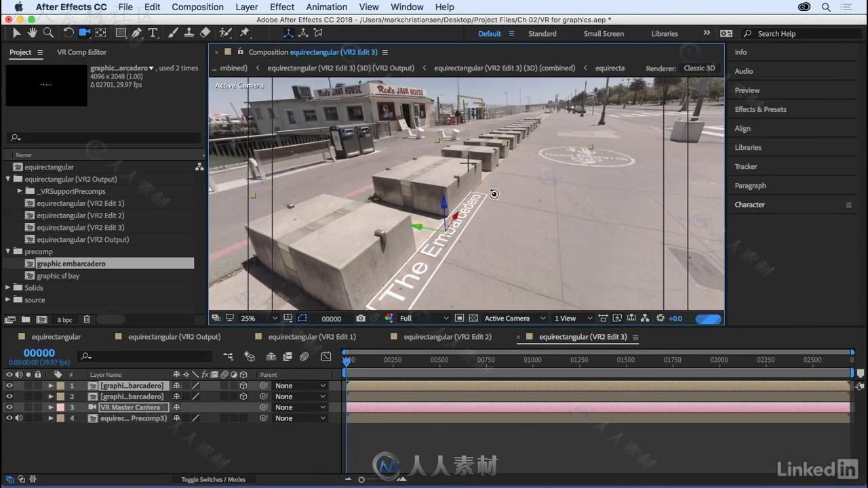
Task: Hide the VR Master Camera layer
Action: pos(9,407)
